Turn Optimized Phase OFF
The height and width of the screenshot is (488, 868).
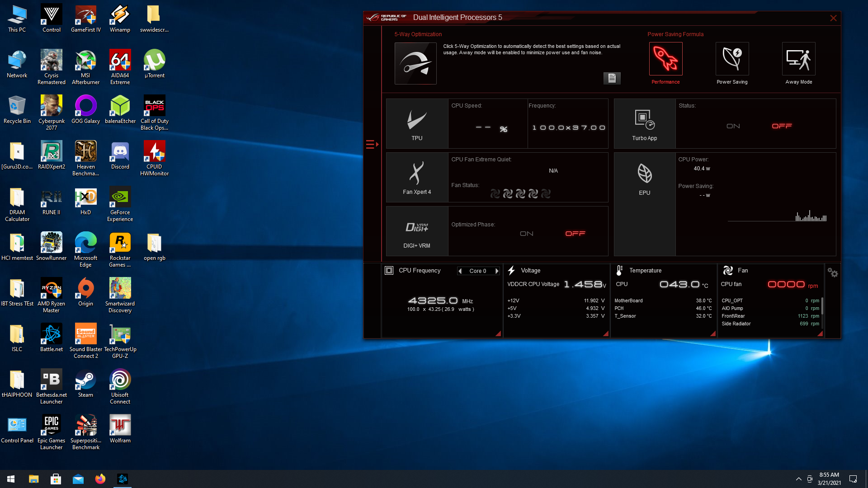tap(576, 234)
